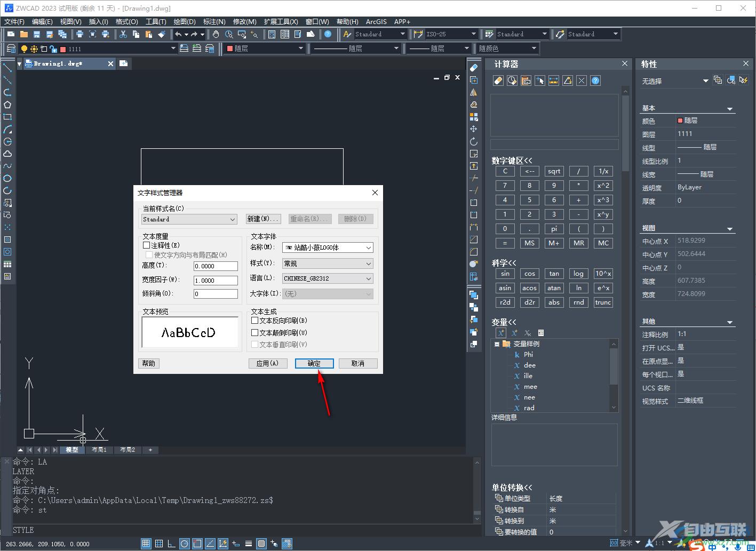The height and width of the screenshot is (551, 756).
Task: Switch to the 布局1 tab
Action: (x=99, y=450)
